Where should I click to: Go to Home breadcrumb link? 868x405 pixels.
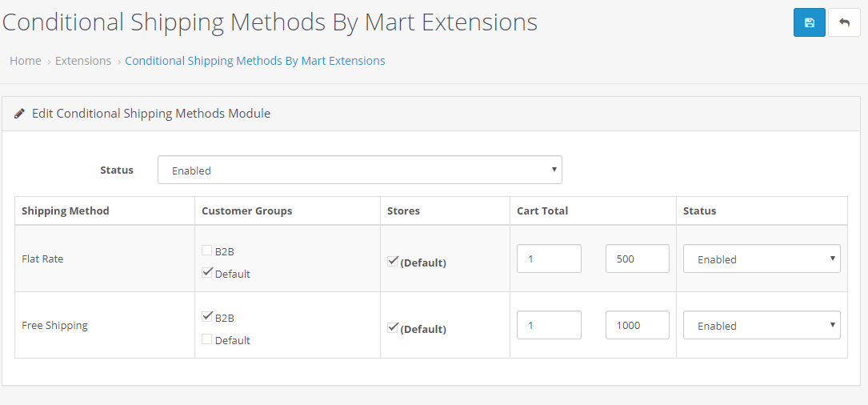pyautogui.click(x=26, y=61)
